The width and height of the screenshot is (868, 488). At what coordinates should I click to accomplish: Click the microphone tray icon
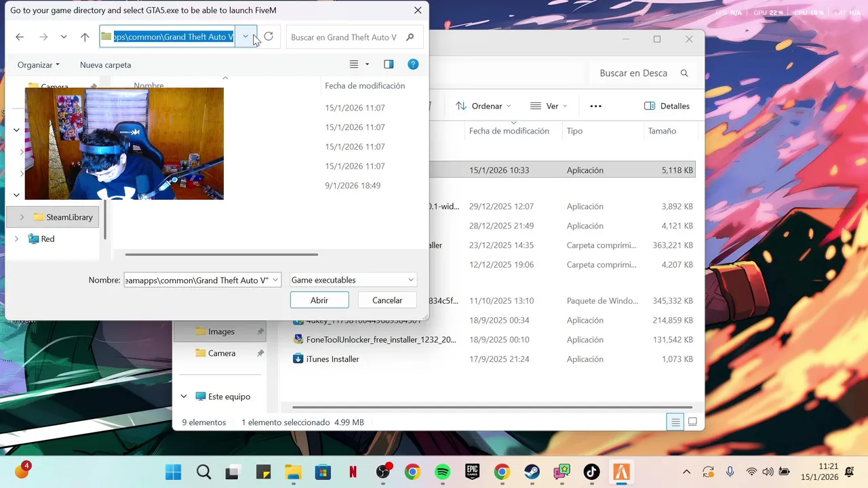pos(730,472)
